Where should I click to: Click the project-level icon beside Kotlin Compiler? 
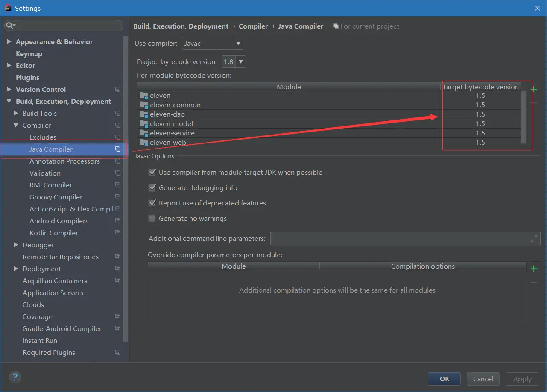pos(118,233)
